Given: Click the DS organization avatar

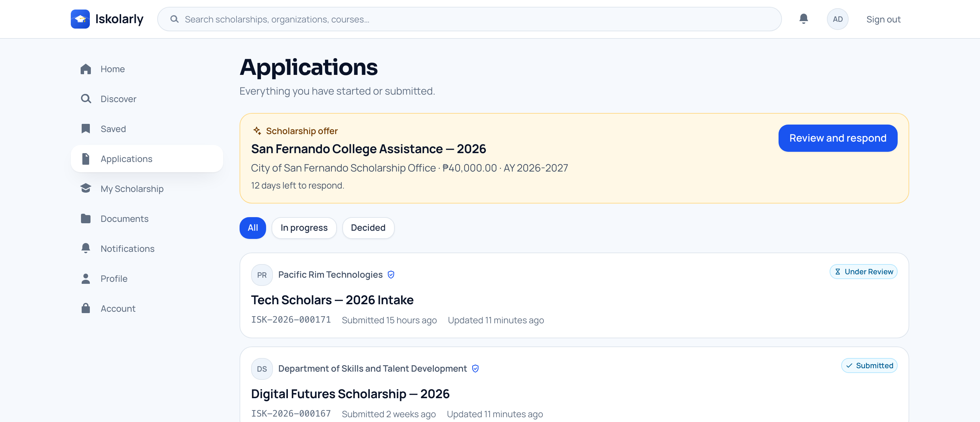Looking at the screenshot, I should pos(262,369).
